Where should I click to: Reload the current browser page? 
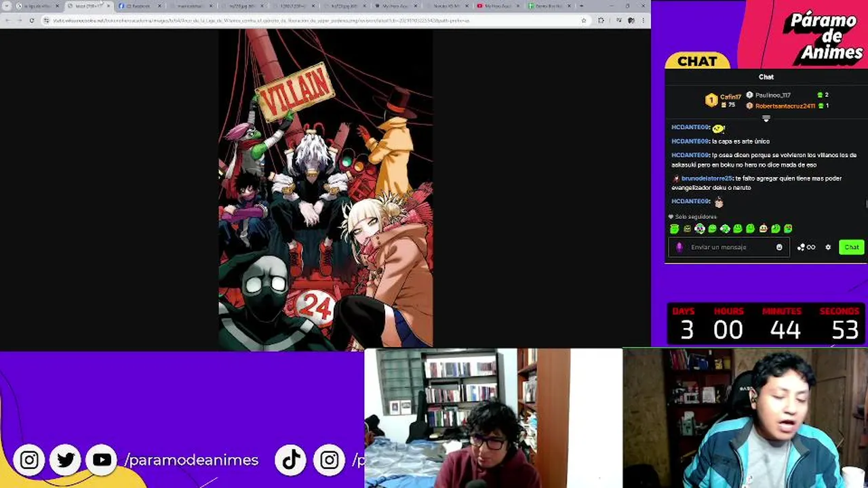(31, 20)
